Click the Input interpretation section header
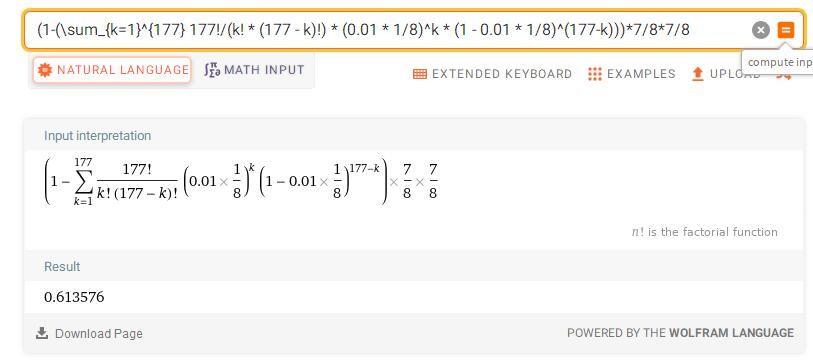Screen dimensions: 813x364 click(x=97, y=136)
